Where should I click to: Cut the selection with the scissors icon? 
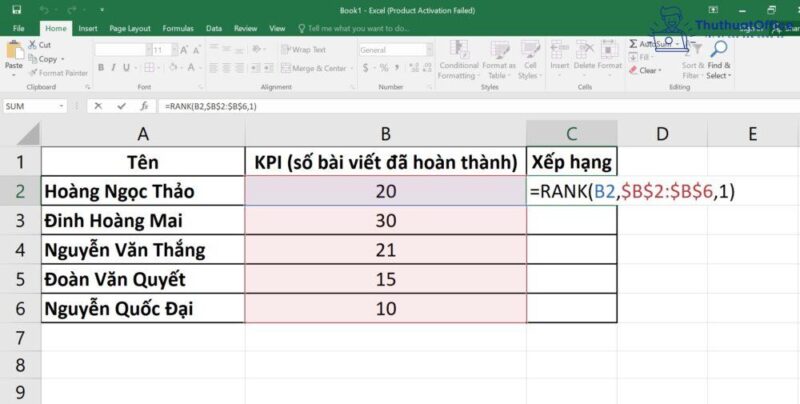tap(33, 45)
